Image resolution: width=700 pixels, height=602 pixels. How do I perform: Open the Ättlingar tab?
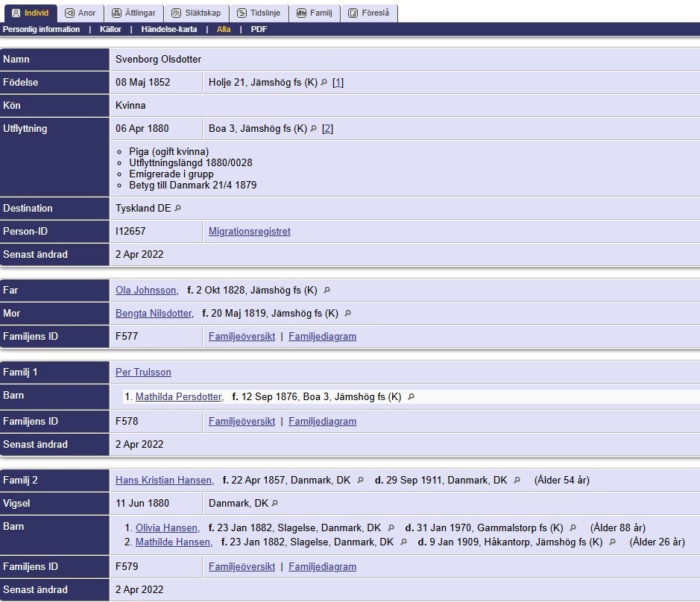coord(134,13)
